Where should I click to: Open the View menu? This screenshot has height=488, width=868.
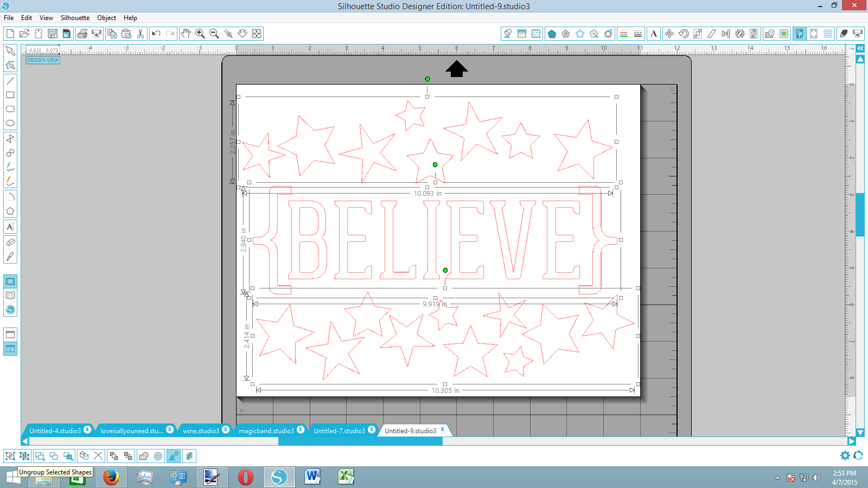46,18
